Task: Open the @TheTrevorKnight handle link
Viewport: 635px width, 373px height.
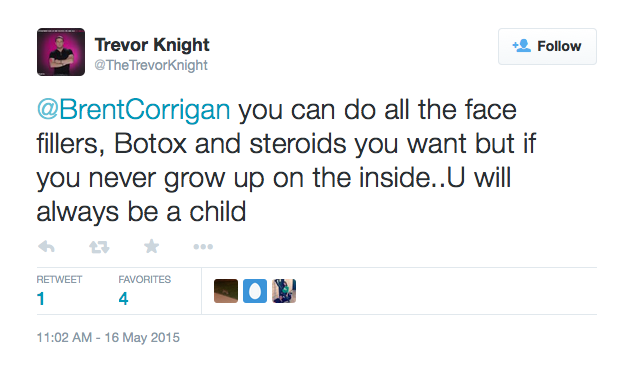Action: pyautogui.click(x=151, y=65)
